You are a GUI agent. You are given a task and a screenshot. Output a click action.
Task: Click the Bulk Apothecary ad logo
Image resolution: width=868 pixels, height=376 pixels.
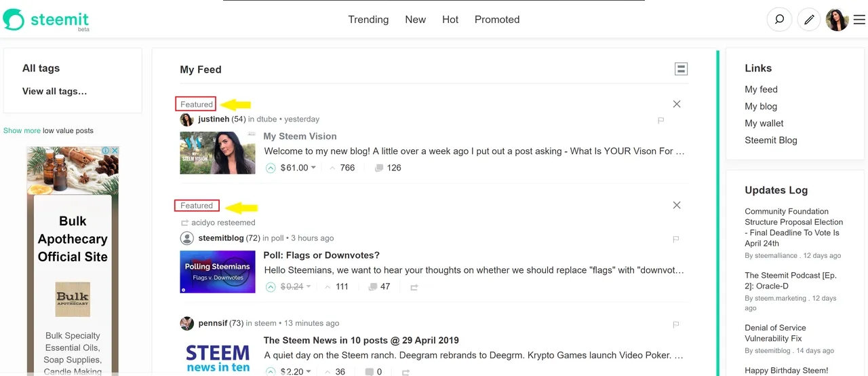tap(73, 299)
